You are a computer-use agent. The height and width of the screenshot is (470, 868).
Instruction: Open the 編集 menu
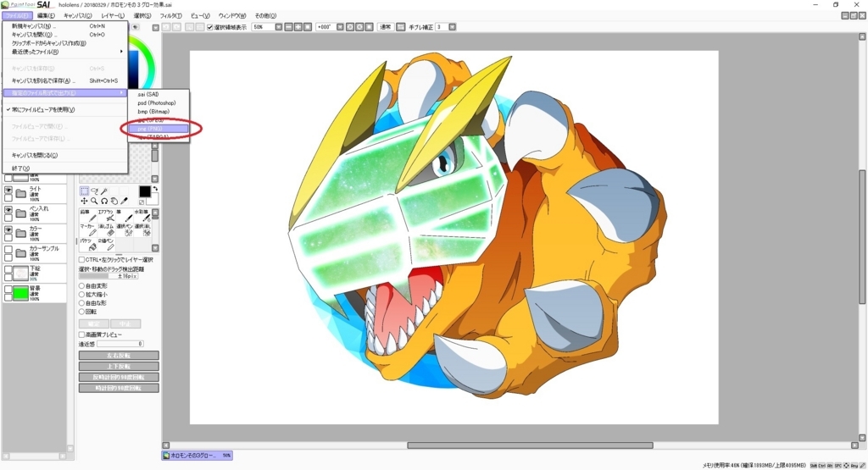pos(46,16)
